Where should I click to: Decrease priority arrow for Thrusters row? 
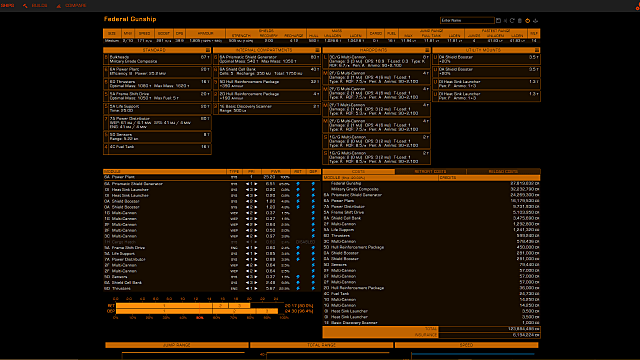point(247,288)
